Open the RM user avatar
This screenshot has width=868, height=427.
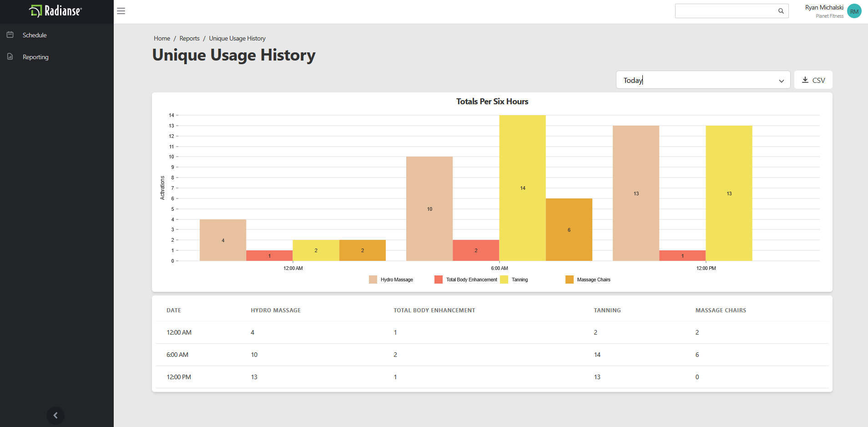pyautogui.click(x=854, y=11)
